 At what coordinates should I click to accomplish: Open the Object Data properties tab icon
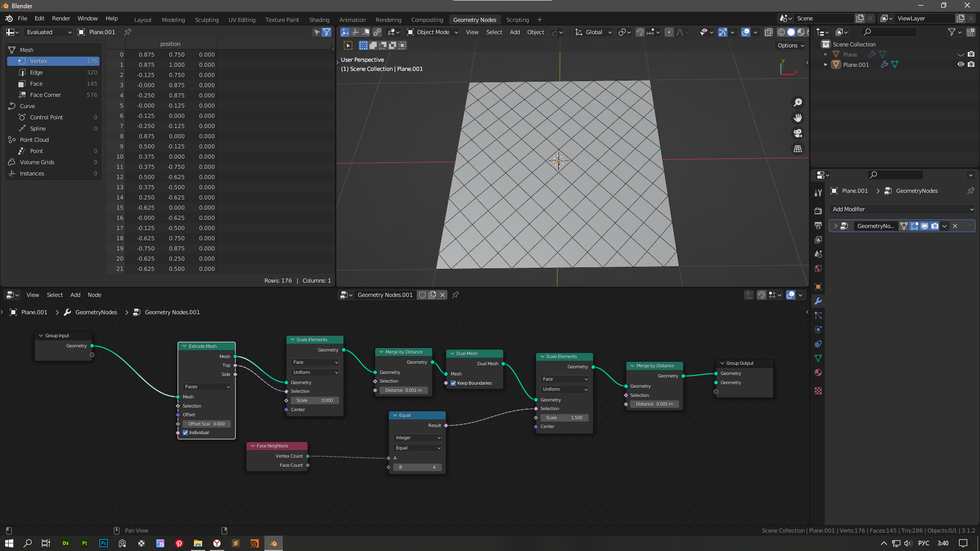818,358
